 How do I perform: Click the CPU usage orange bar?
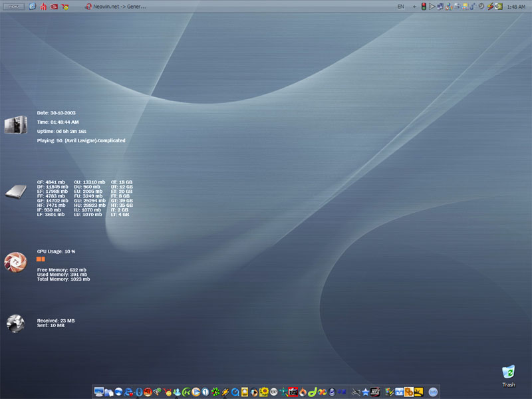[41, 259]
